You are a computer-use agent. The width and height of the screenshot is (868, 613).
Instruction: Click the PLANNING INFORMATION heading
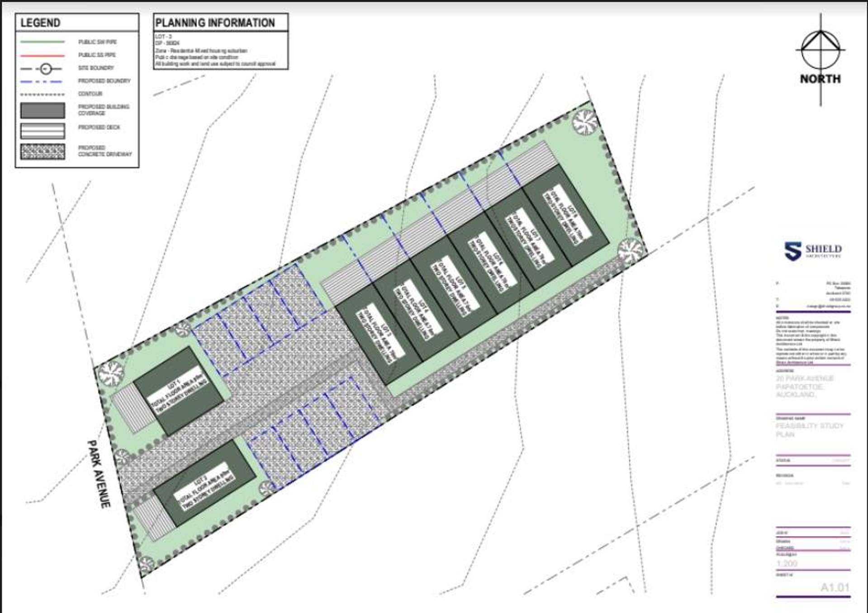(215, 23)
